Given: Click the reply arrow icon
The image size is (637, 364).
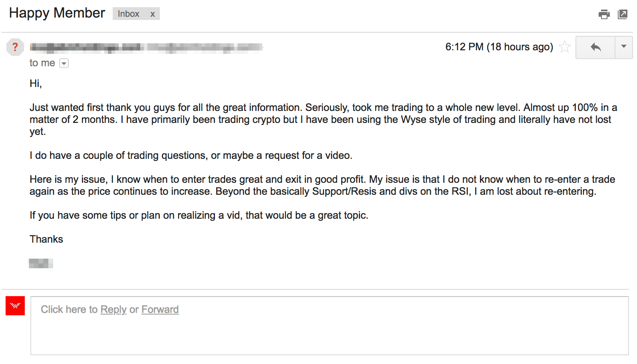Looking at the screenshot, I should tap(595, 47).
